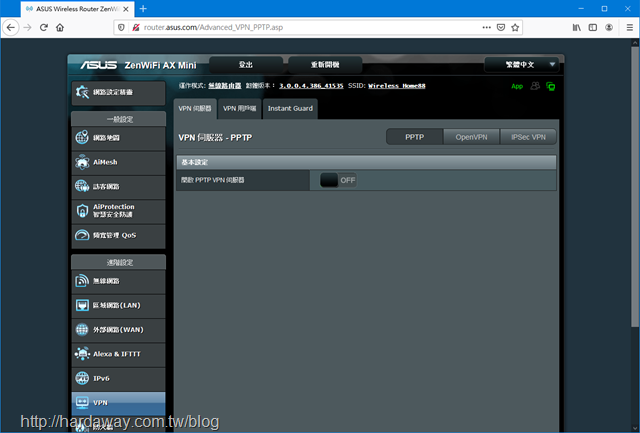Open the network setup wizard icon
This screenshot has height=433, width=640.
coord(82,92)
